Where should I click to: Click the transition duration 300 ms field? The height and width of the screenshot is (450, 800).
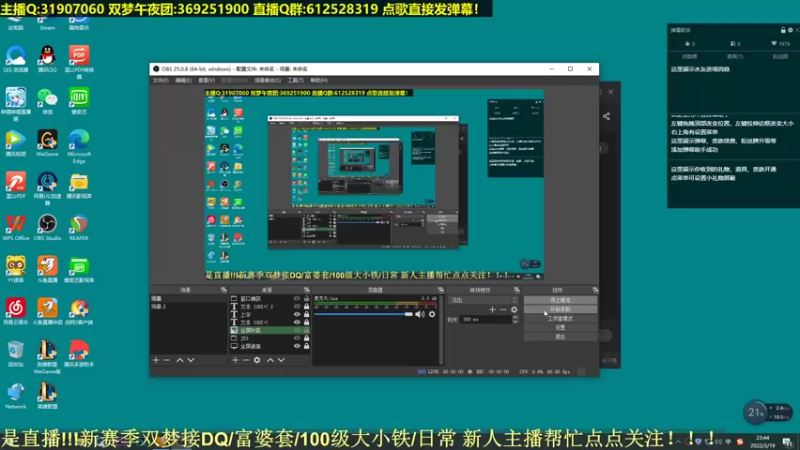[485, 319]
